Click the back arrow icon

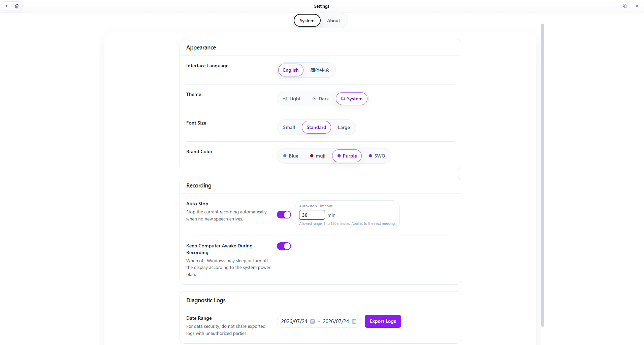click(6, 6)
